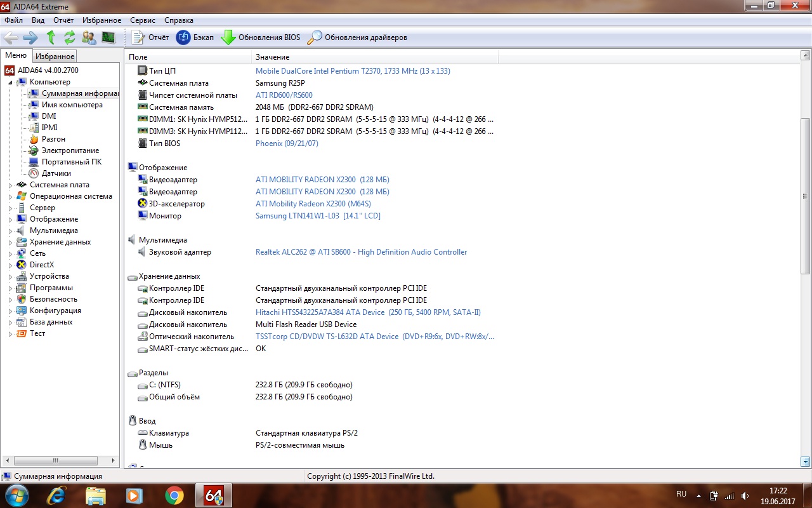812x508 pixels.
Task: Click the Forward navigation arrow
Action: [30, 37]
